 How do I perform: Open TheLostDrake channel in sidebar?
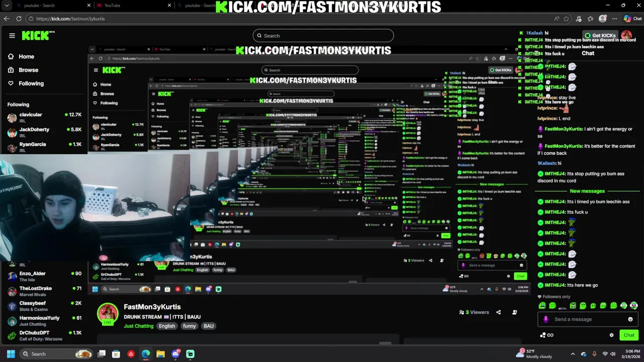[44, 291]
